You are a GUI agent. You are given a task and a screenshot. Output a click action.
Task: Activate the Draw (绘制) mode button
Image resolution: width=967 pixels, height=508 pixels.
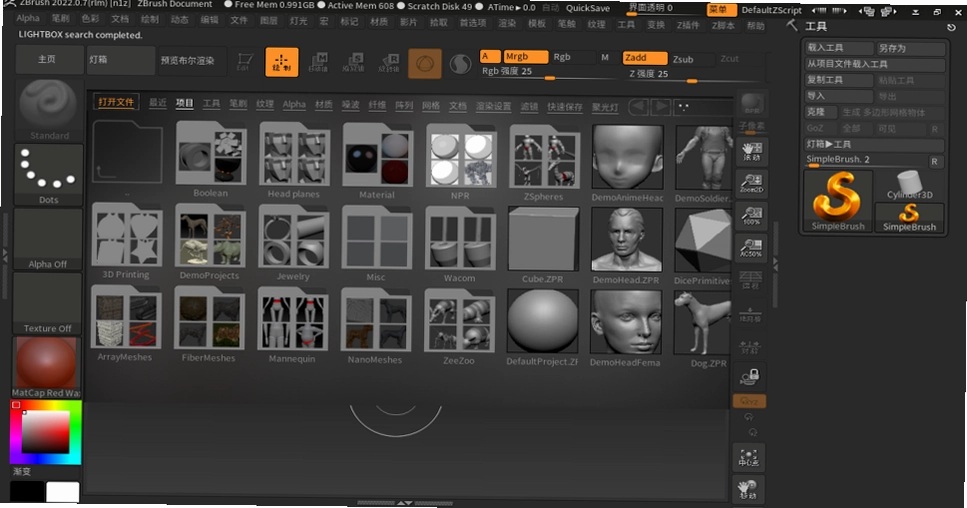282,62
